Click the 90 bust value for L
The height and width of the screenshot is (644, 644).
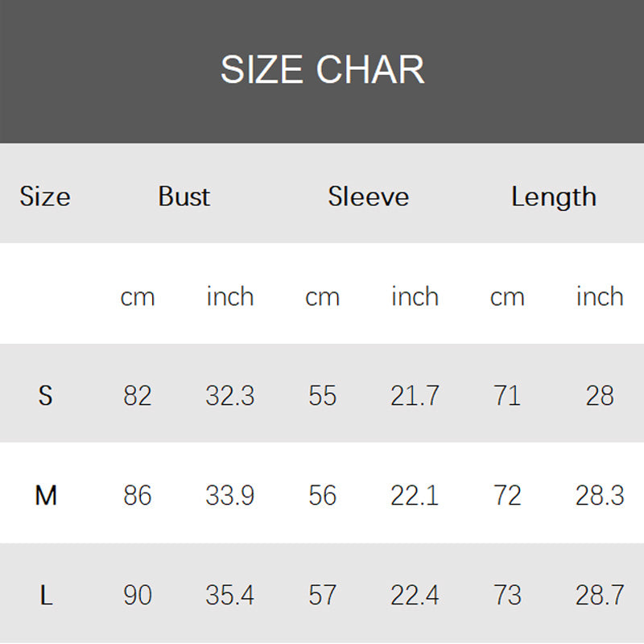[138, 595]
